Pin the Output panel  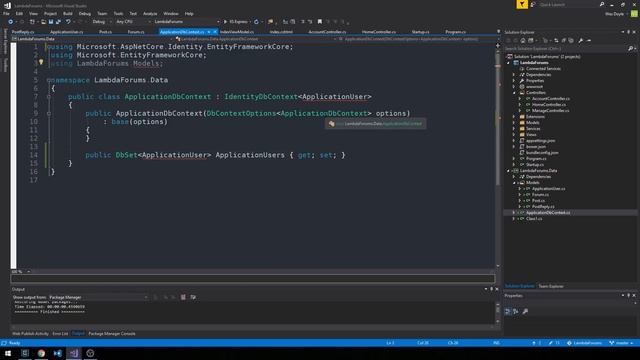[491, 289]
